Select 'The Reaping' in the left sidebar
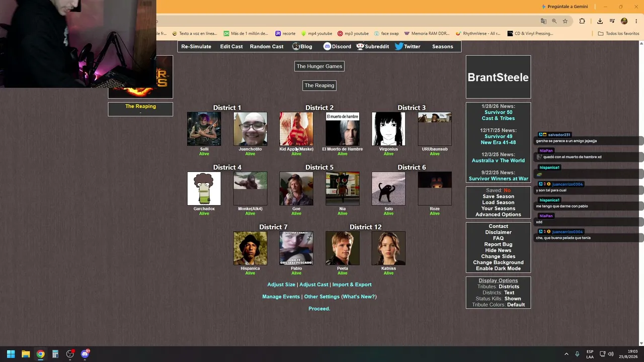The height and width of the screenshot is (362, 644). pos(140,106)
